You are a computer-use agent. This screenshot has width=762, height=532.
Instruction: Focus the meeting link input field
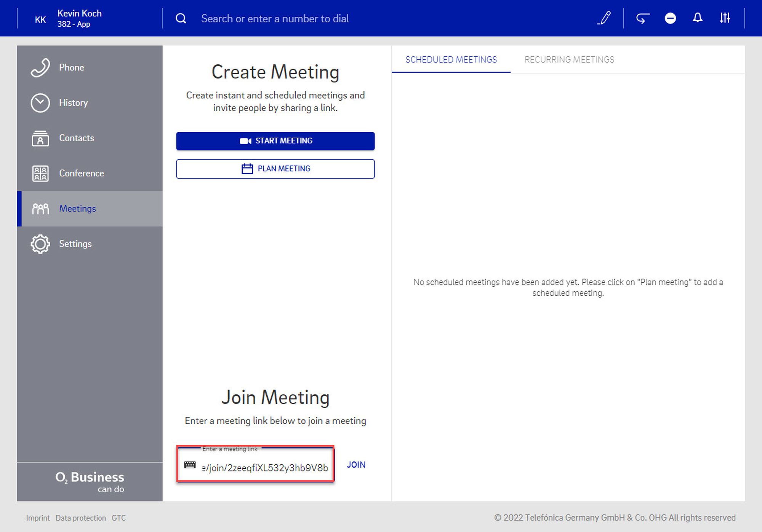point(265,468)
